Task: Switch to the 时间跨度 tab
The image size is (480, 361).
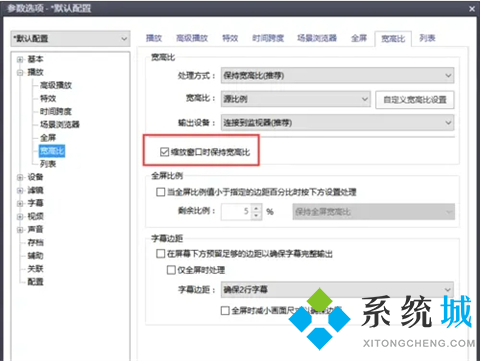Action: [x=268, y=38]
